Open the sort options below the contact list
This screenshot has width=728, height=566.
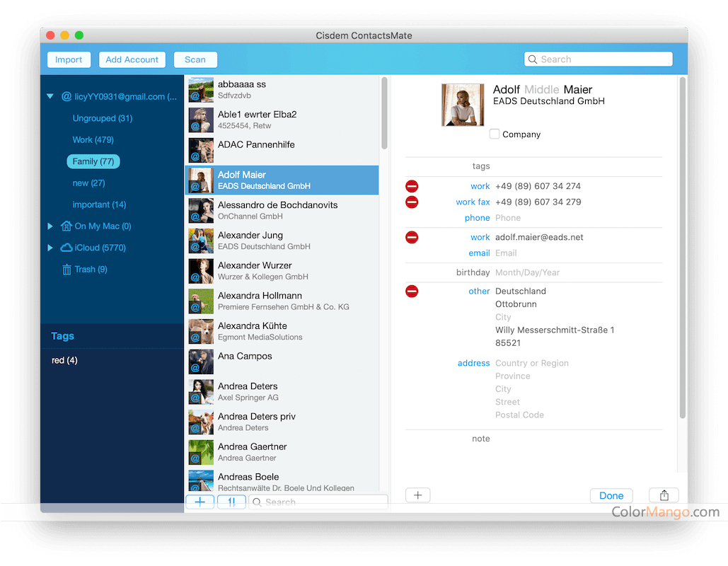click(231, 502)
